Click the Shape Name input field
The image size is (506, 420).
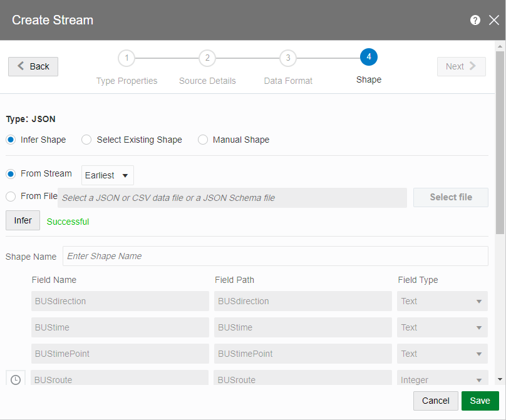click(275, 256)
